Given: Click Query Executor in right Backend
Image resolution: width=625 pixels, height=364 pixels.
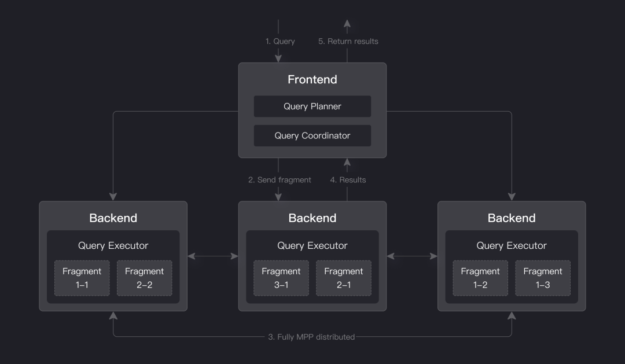Looking at the screenshot, I should tap(511, 245).
